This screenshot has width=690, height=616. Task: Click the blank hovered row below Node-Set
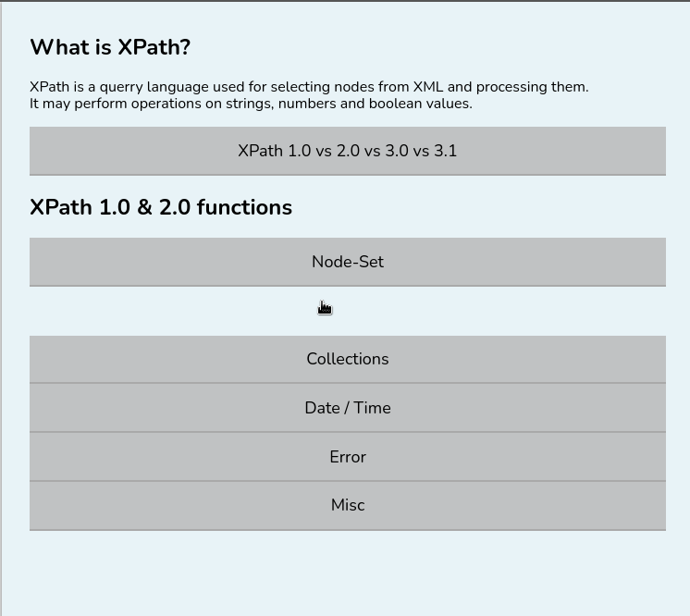tap(347, 311)
